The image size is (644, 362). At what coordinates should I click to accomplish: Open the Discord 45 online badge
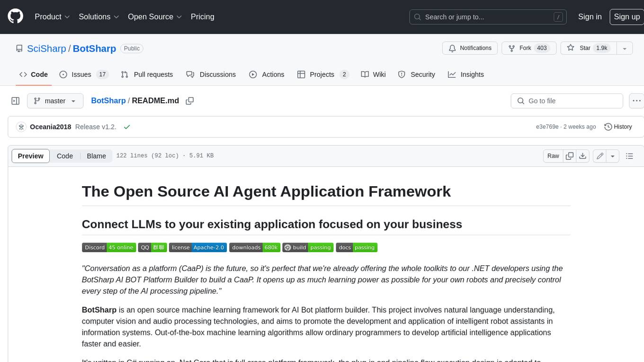tap(109, 247)
